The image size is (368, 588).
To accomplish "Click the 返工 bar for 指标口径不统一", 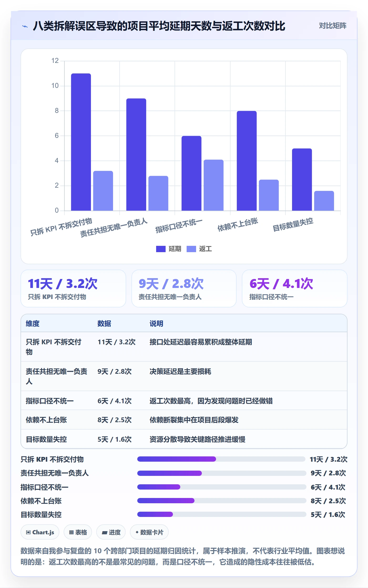I will 213,185.
